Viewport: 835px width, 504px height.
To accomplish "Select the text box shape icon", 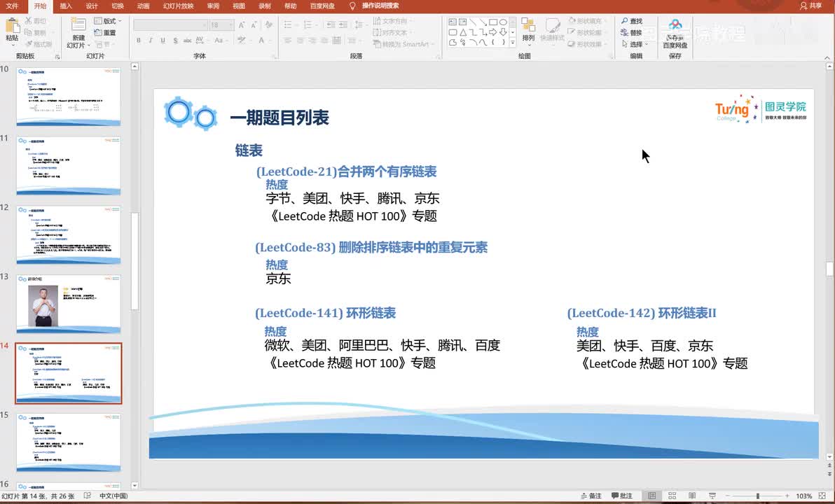I will point(453,22).
